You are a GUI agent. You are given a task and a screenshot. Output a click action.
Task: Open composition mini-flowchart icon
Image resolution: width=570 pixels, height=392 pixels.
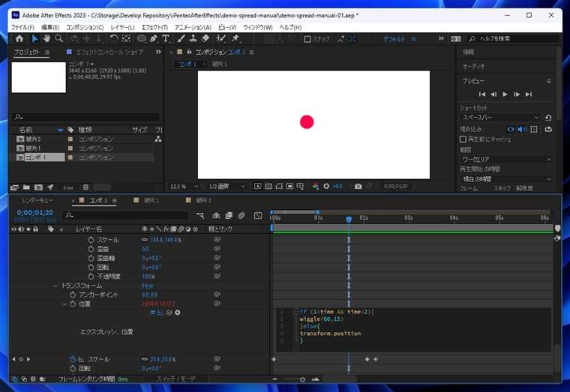[x=200, y=215]
